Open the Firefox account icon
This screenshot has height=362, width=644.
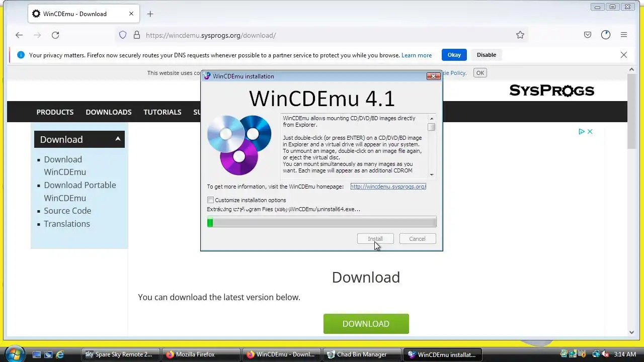point(606,35)
